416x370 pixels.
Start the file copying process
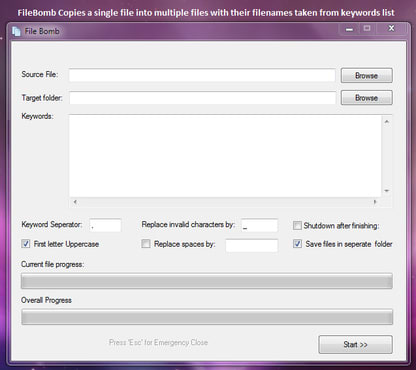[355, 344]
